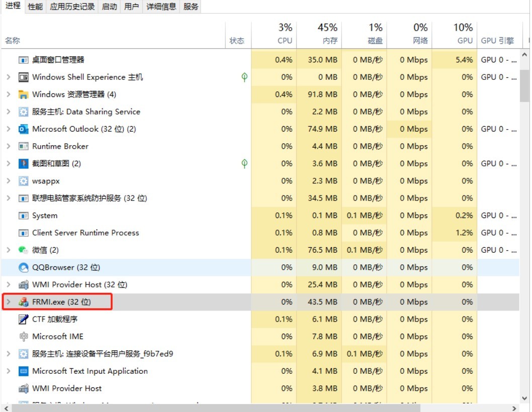Expand the Windows 资源管理器 (4) group
Image resolution: width=532 pixels, height=412 pixels.
click(9, 94)
